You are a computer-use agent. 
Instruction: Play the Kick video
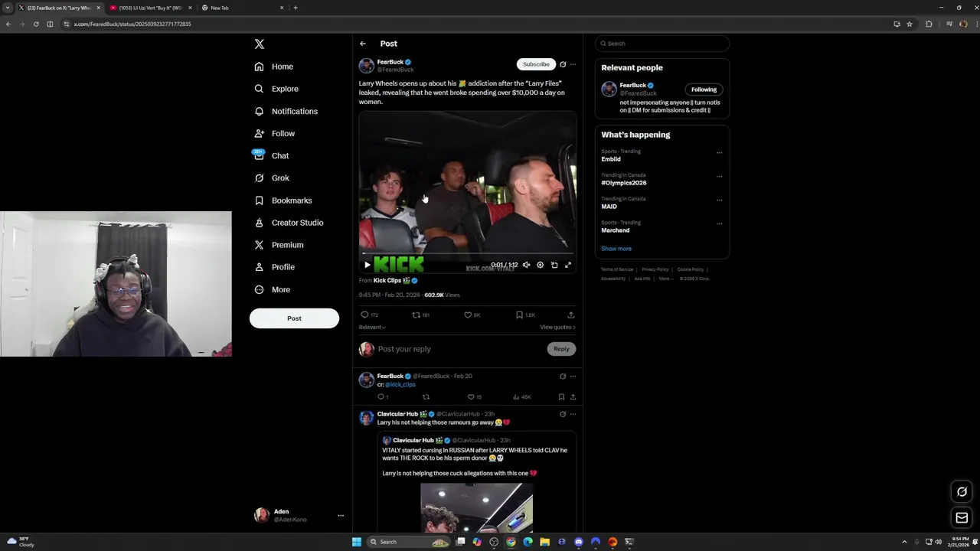pos(367,265)
